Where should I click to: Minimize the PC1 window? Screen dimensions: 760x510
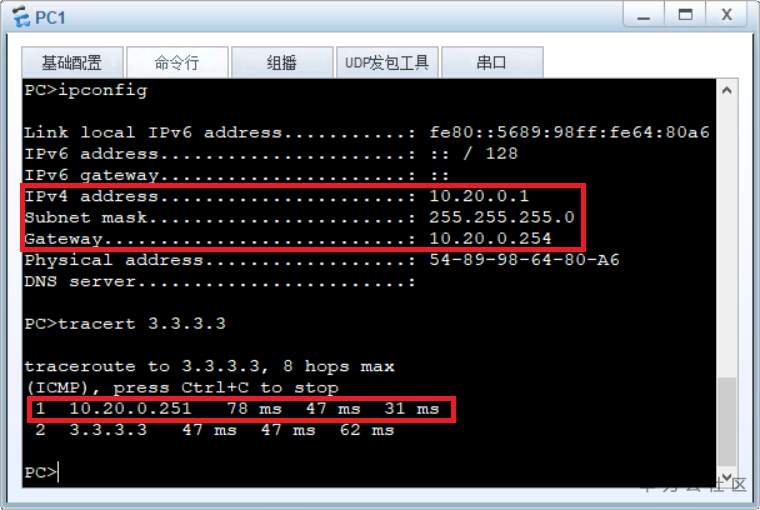point(644,16)
